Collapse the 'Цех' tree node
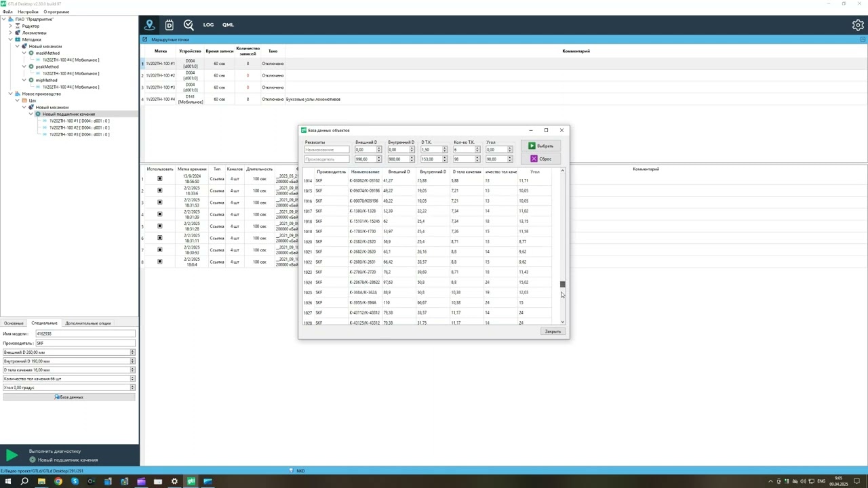Viewport: 868px width, 488px height. pyautogui.click(x=17, y=100)
